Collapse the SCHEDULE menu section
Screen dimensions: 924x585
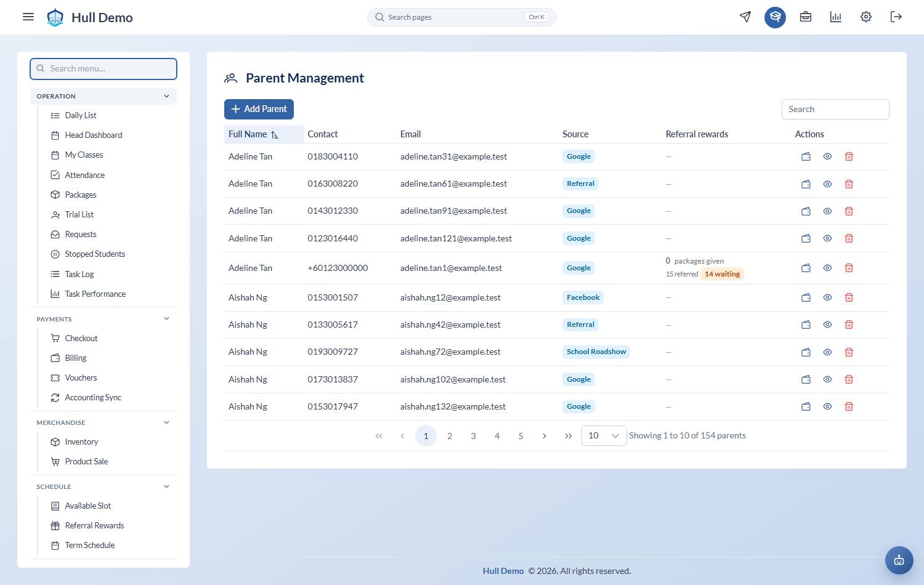click(103, 486)
